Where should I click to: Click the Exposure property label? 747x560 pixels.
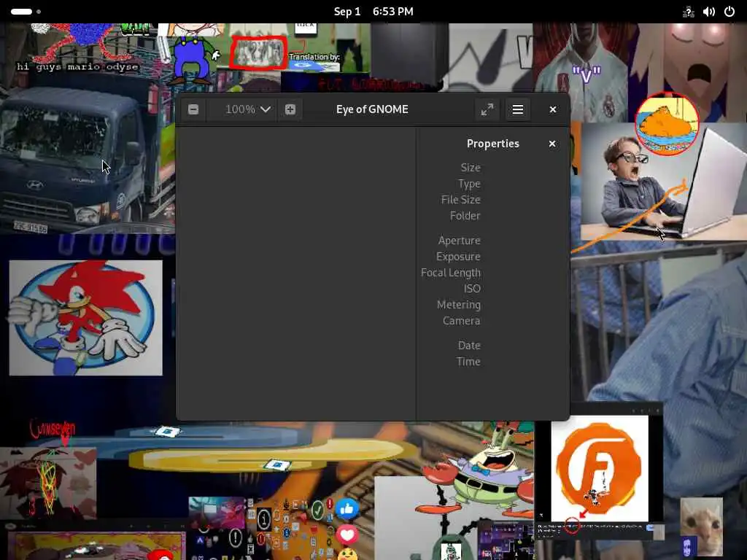(x=458, y=257)
